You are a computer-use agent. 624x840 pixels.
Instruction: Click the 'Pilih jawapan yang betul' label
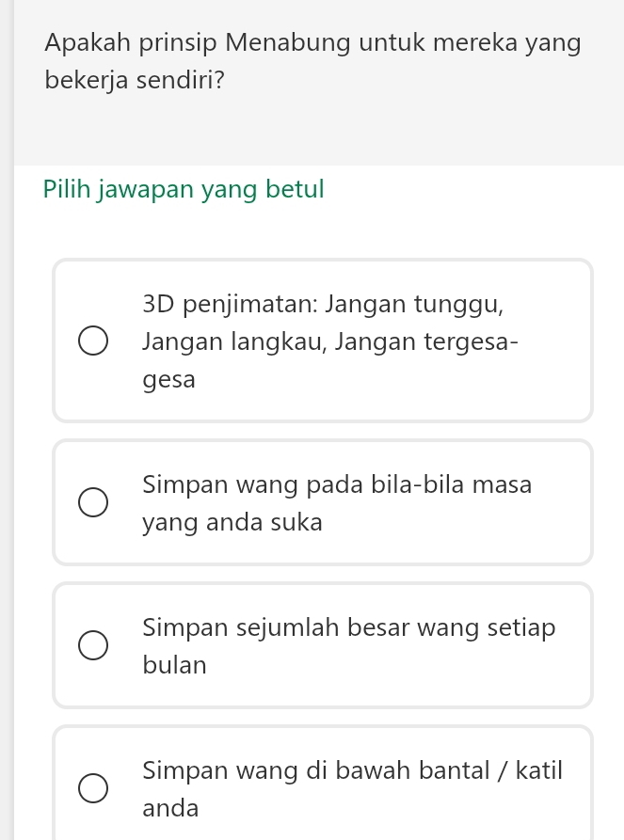click(x=184, y=188)
